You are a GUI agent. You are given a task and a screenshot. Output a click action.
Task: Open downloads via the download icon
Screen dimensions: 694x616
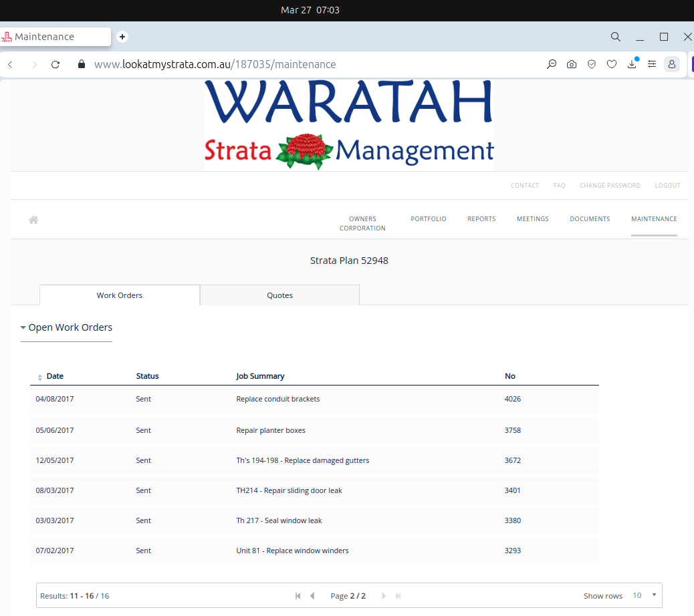[x=632, y=64]
